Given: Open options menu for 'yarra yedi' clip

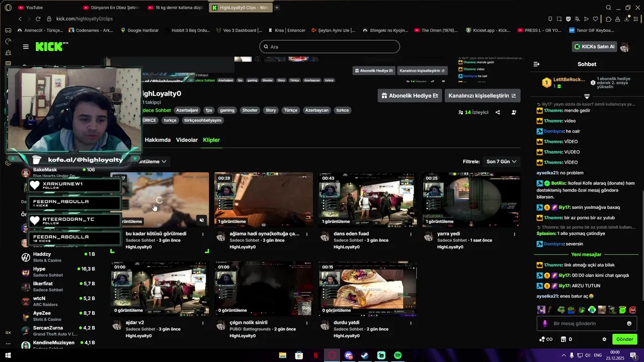Looking at the screenshot, I should [x=514, y=234].
